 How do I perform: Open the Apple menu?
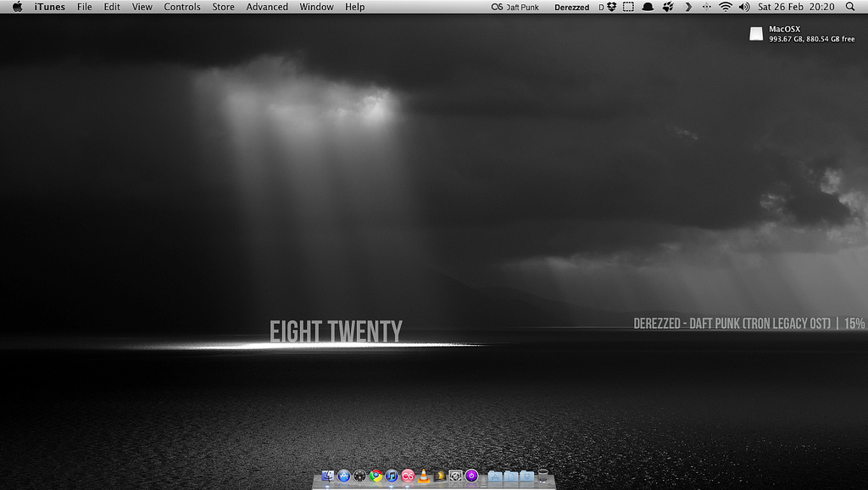point(17,7)
